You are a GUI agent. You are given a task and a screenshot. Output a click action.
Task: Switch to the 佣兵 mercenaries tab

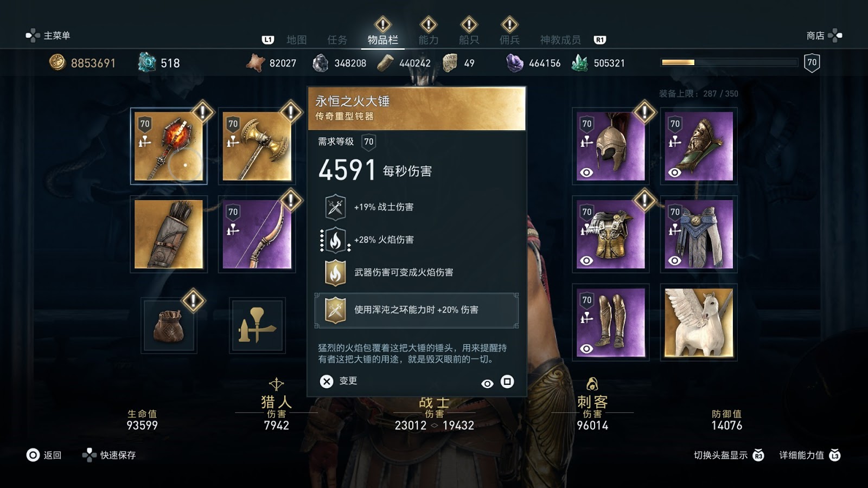pos(509,40)
